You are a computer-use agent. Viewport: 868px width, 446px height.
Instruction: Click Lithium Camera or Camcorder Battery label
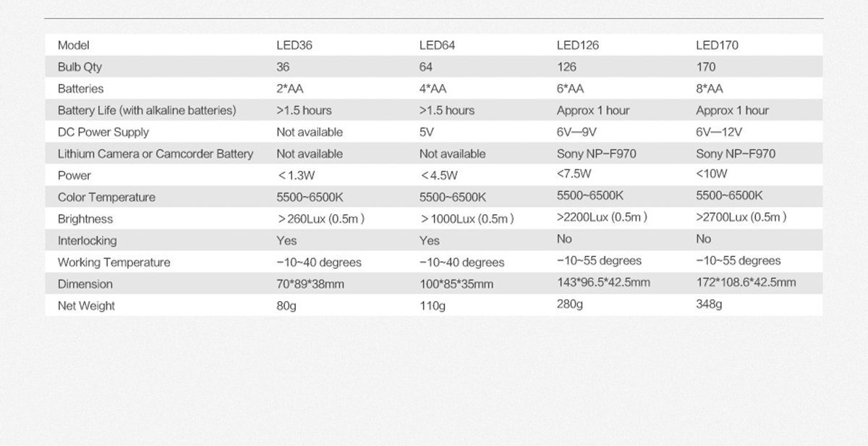pos(155,153)
